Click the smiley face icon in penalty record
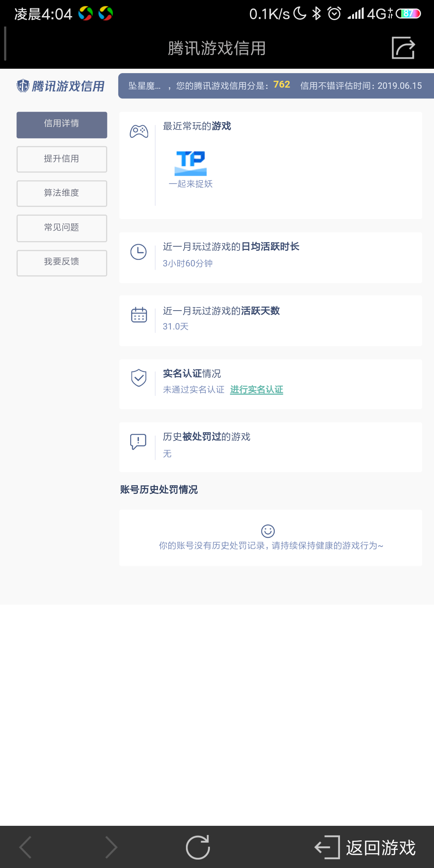 click(268, 531)
